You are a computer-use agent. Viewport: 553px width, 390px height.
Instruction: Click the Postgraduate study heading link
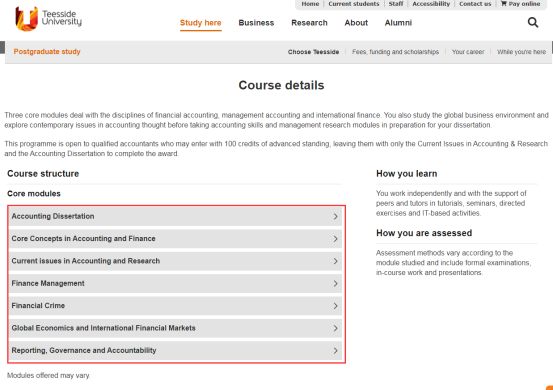coord(47,51)
